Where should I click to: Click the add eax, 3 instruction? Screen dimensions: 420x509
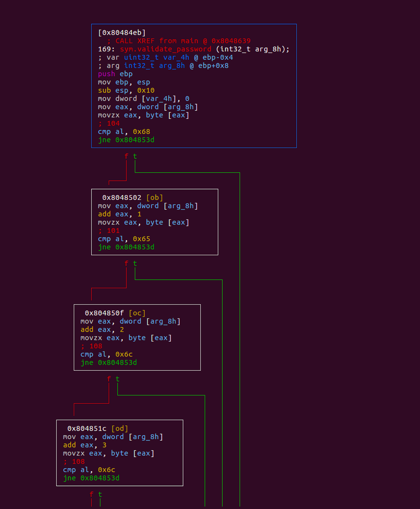85,445
